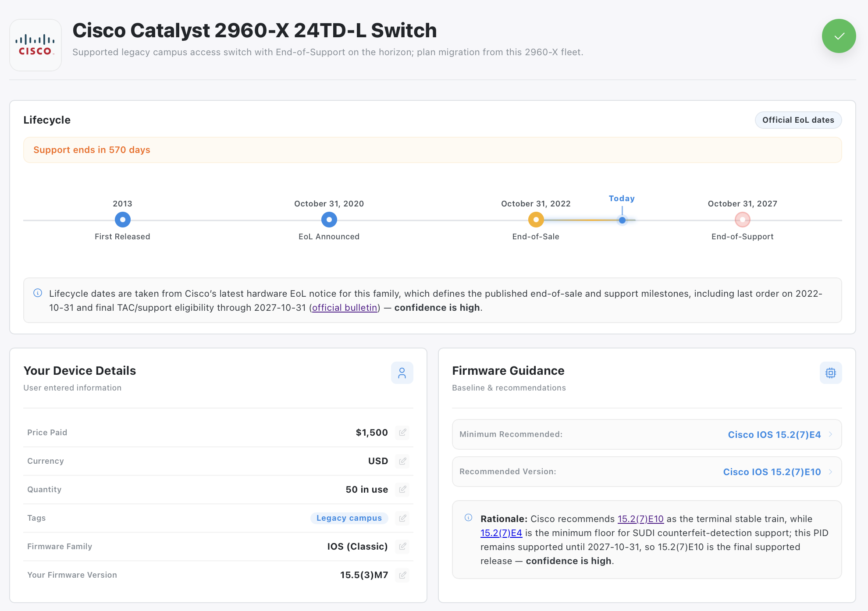Click the First Released 2013 marker

123,220
